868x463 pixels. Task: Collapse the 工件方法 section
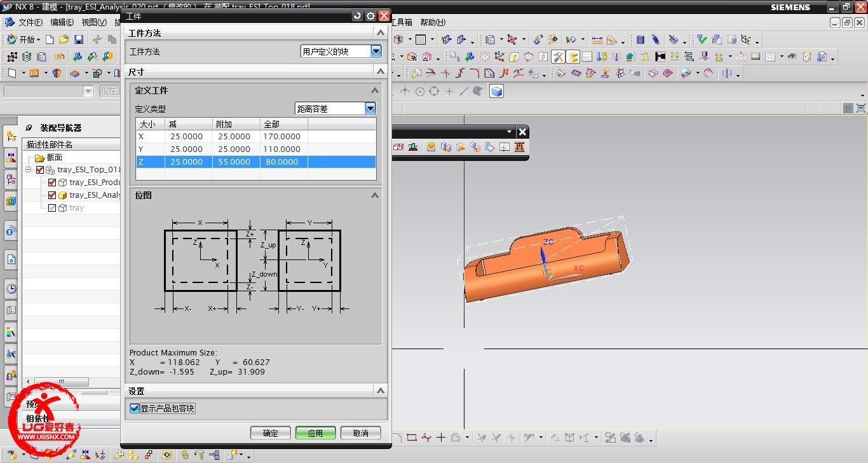click(x=380, y=33)
